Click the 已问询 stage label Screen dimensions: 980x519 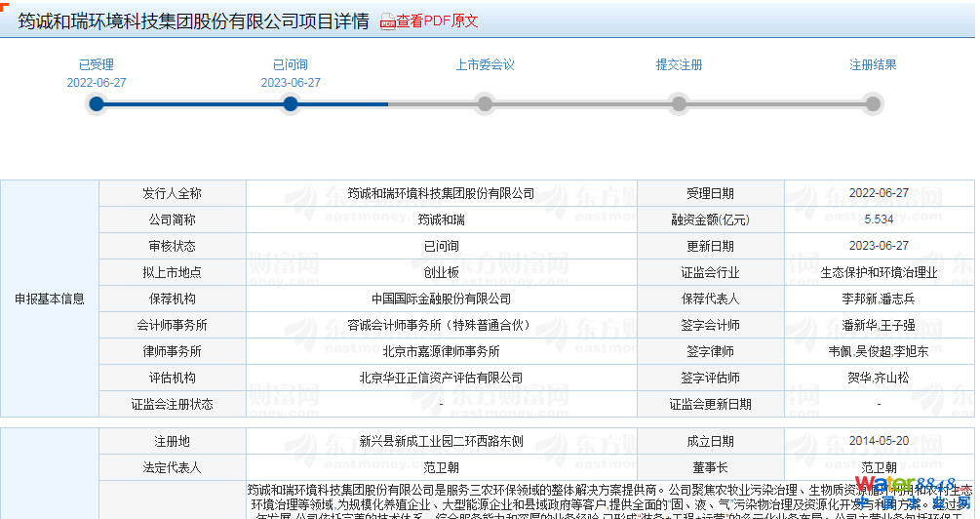(x=291, y=65)
